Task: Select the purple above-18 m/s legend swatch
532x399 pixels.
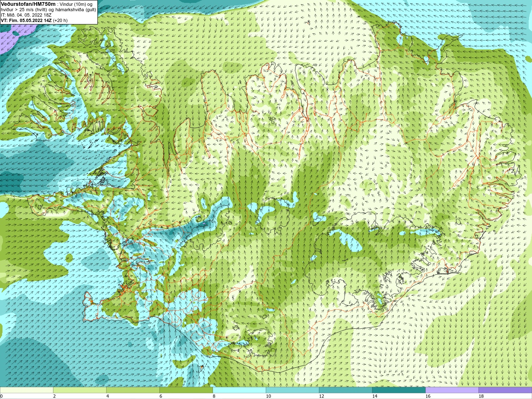Action: (x=505, y=390)
